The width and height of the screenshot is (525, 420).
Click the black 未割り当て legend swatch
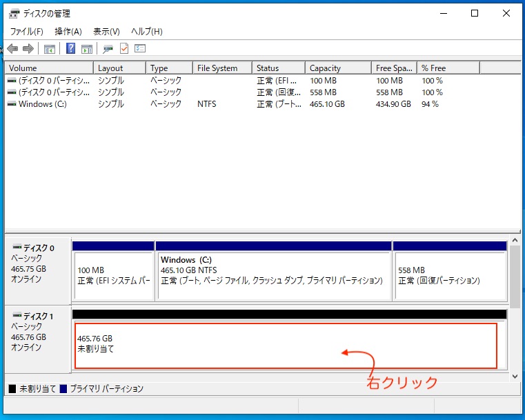(12, 388)
